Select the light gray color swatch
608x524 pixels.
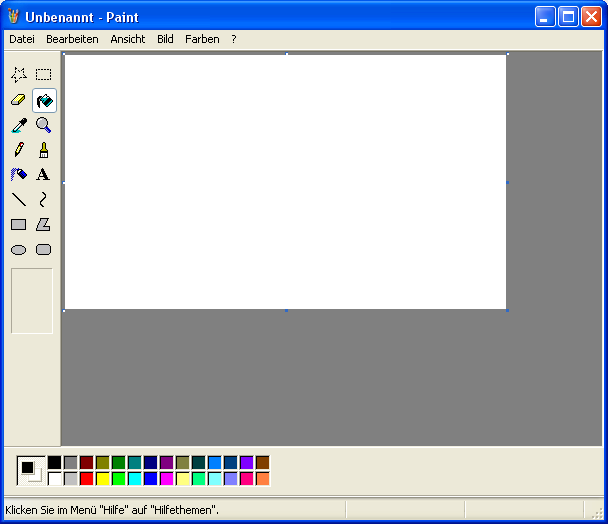[71, 479]
